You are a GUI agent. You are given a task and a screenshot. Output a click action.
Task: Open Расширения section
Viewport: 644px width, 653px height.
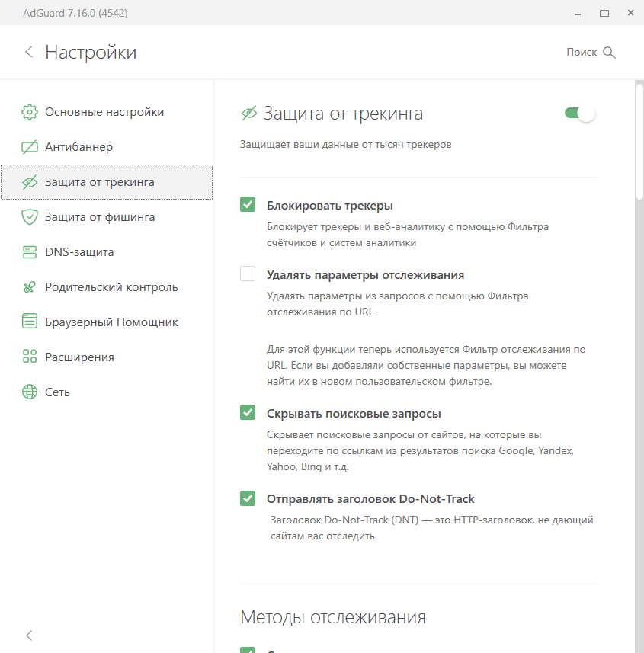point(107,357)
